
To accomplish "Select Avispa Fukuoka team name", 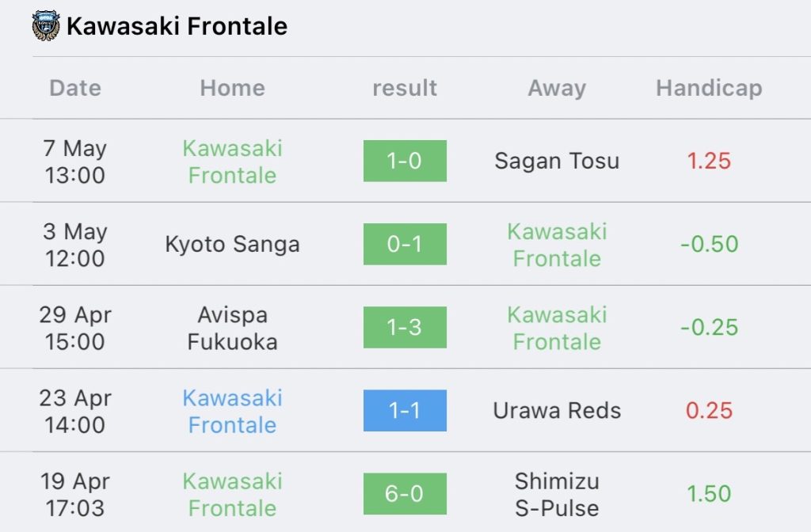I will click(x=232, y=328).
